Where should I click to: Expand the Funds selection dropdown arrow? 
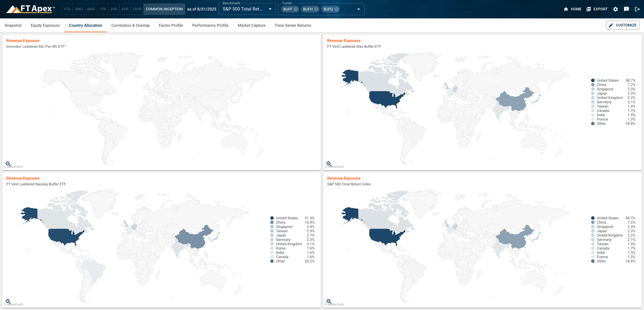[x=359, y=9]
